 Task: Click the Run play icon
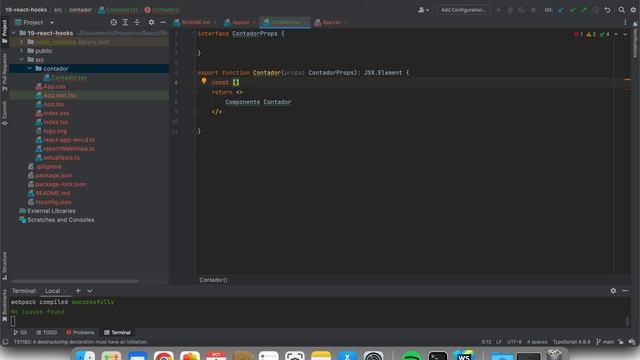pos(498,10)
